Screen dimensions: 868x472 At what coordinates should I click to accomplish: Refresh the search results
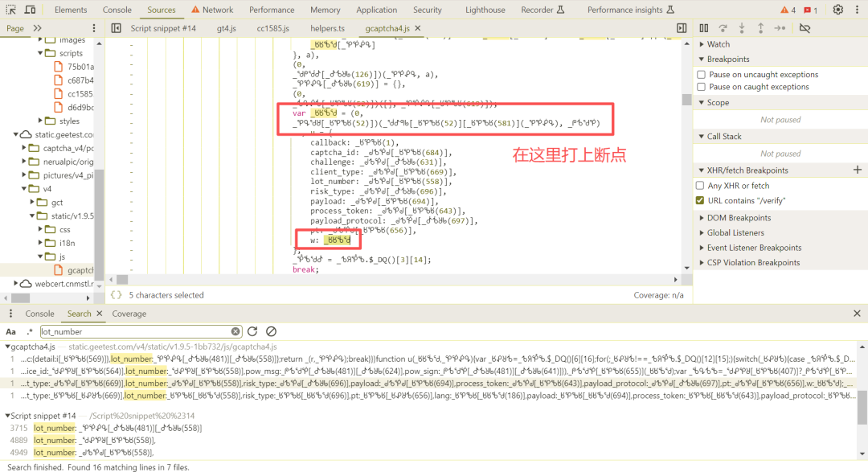click(x=252, y=331)
